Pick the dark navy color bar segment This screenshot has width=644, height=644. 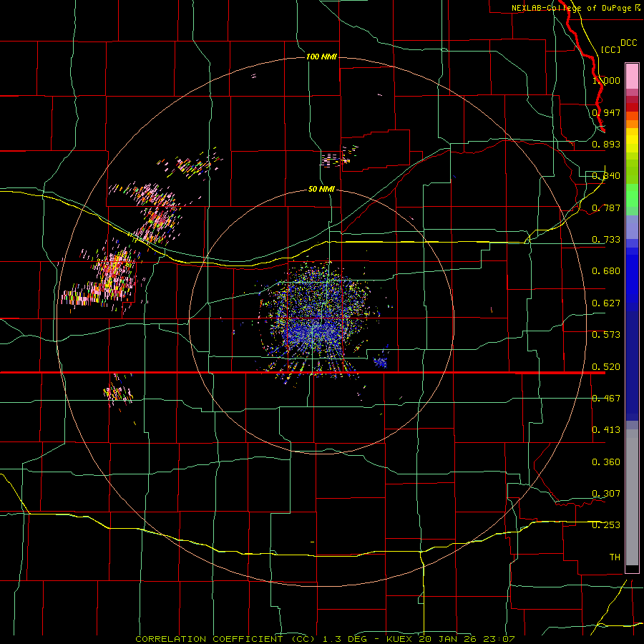632,366
